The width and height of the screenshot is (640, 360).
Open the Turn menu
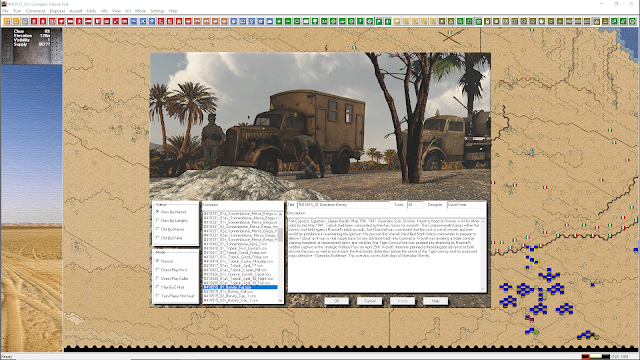coord(17,11)
